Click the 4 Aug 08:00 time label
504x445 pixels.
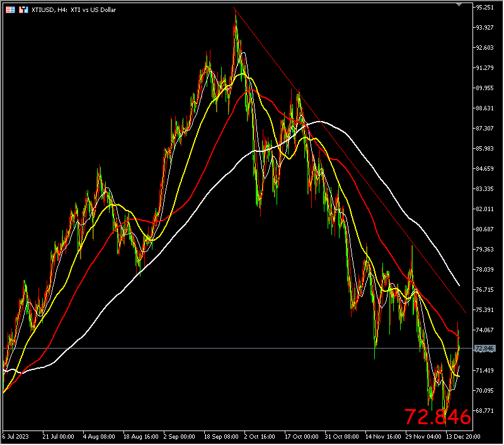tap(99, 437)
